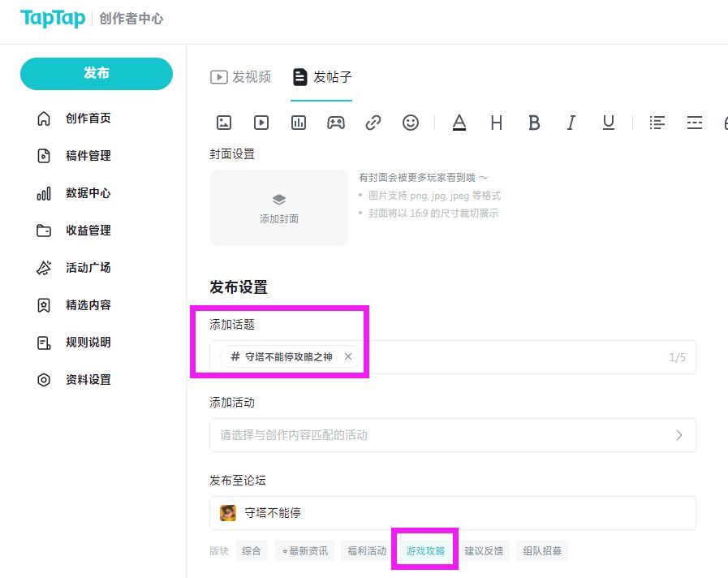
Task: Open 精选内容 in sidebar
Action: click(x=88, y=305)
